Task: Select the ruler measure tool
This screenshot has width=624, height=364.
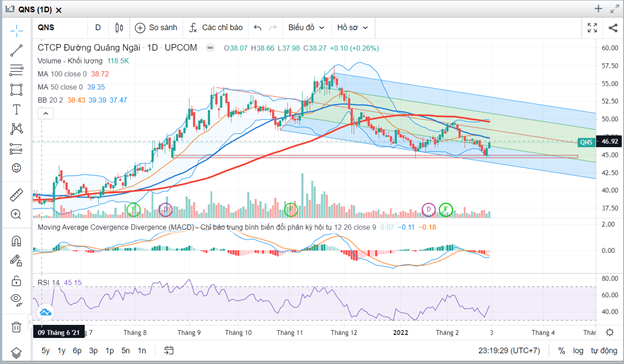Action: [16, 195]
